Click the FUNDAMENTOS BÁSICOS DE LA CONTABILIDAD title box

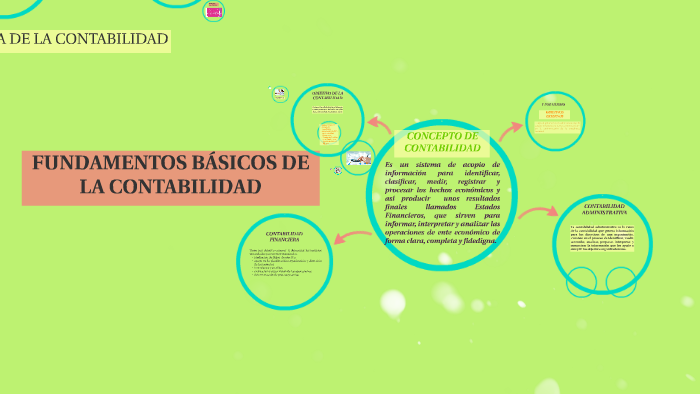[171, 178]
